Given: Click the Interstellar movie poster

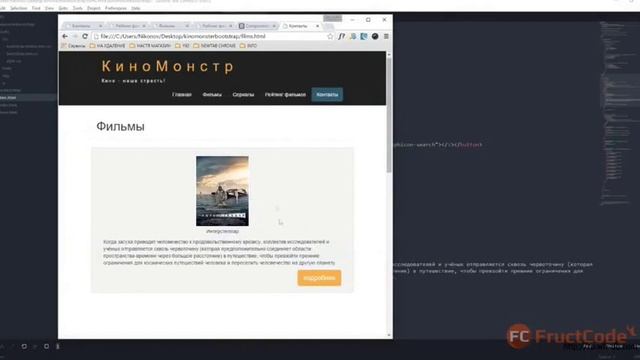Looking at the screenshot, I should coord(222,191).
